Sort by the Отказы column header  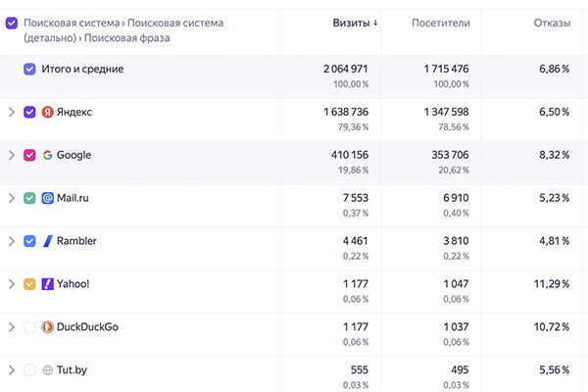pos(552,23)
